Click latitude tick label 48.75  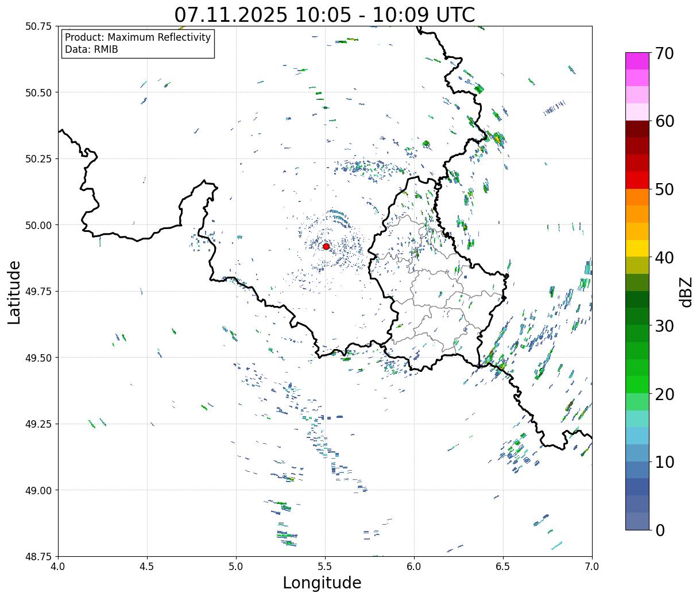tap(38, 556)
